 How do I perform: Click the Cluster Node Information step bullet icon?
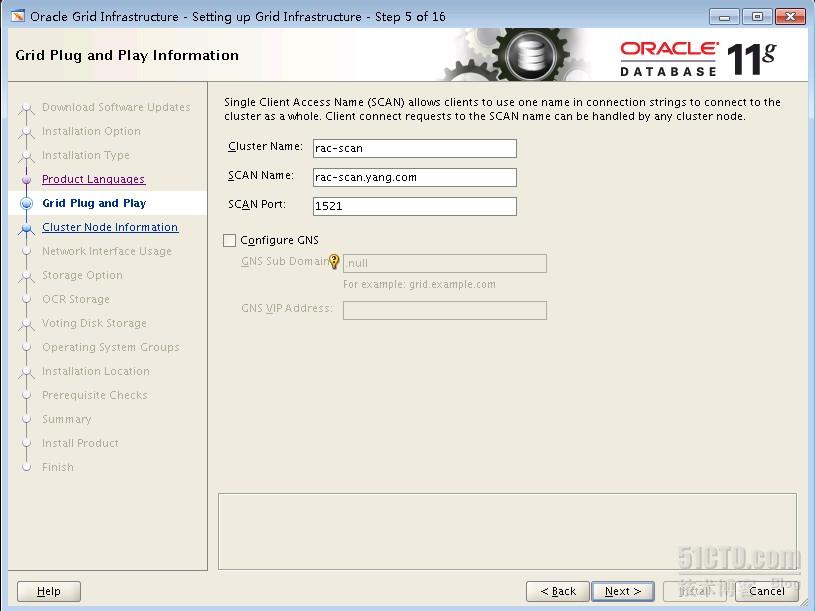[27, 228]
